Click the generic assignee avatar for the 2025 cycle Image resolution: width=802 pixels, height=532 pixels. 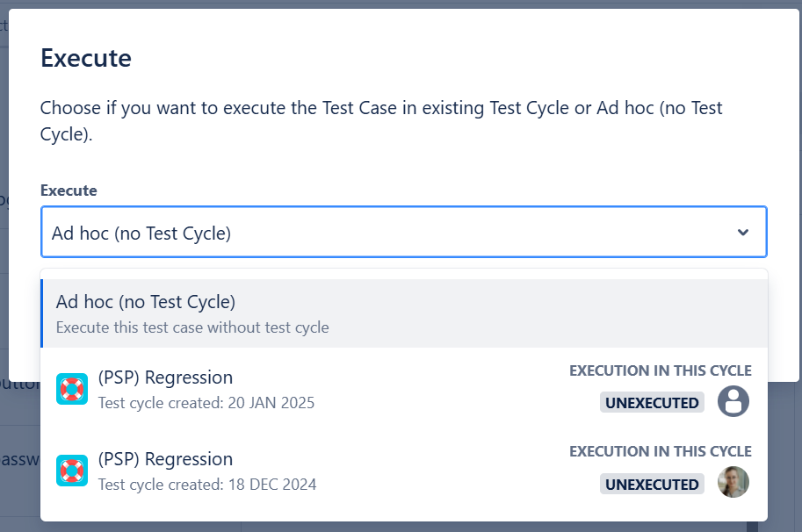pyautogui.click(x=733, y=401)
